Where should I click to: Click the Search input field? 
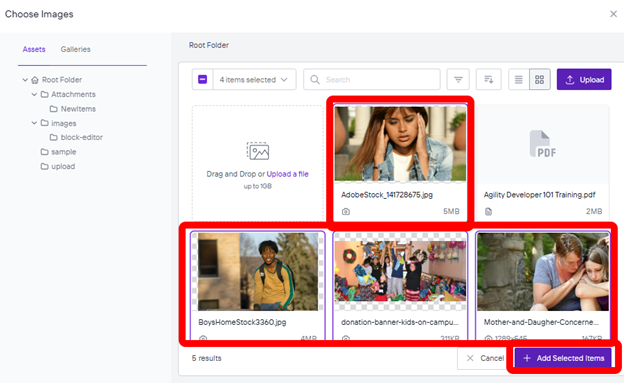(372, 80)
